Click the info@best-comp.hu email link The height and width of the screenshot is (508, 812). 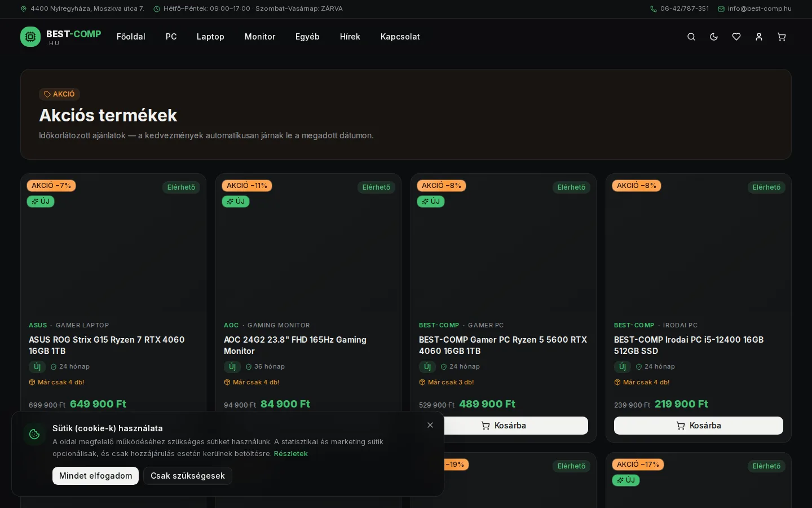(754, 8)
